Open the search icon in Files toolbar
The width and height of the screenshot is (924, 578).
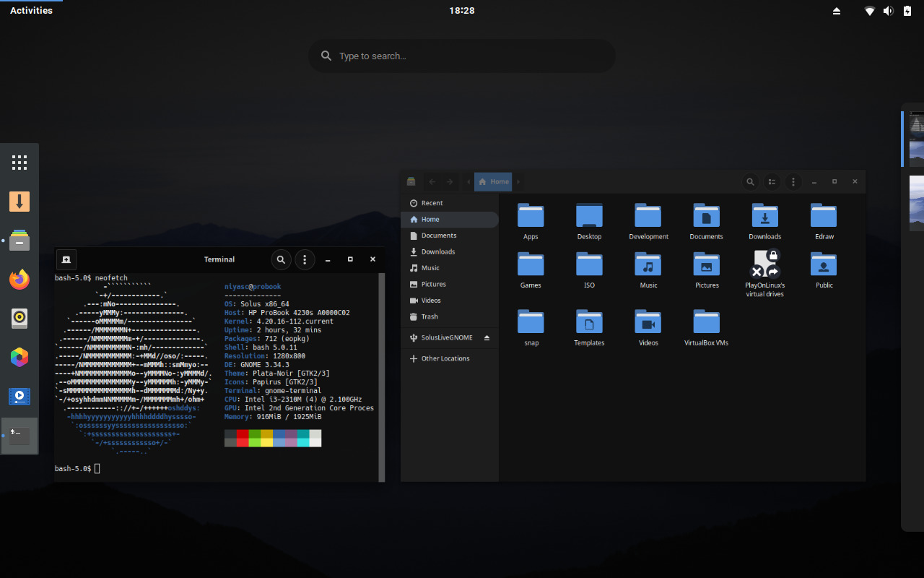pos(750,182)
